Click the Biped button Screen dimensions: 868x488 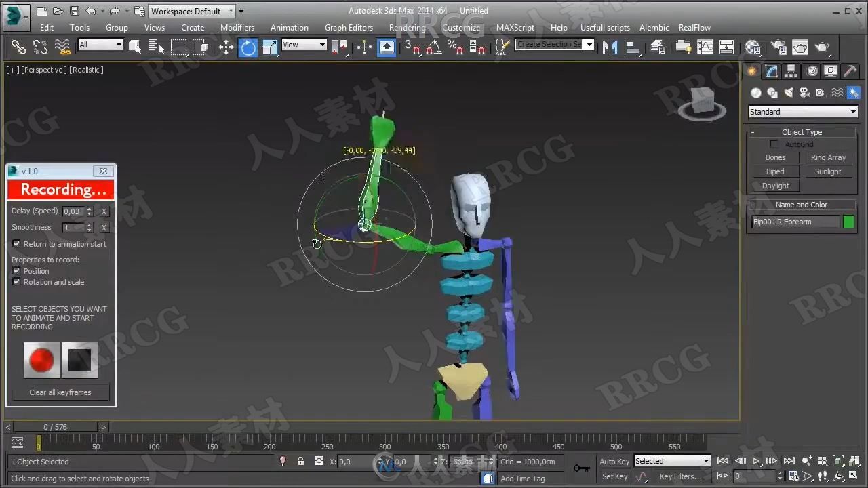click(x=775, y=171)
